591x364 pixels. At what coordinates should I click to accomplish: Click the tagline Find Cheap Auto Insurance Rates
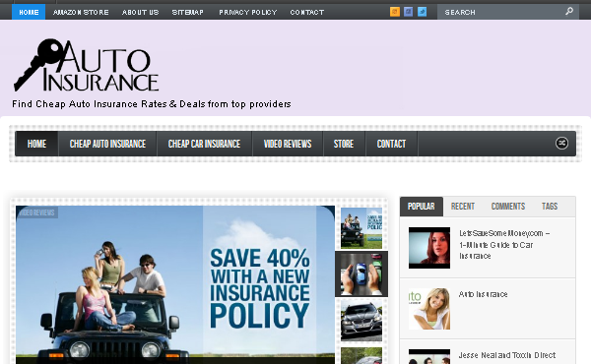click(x=152, y=104)
